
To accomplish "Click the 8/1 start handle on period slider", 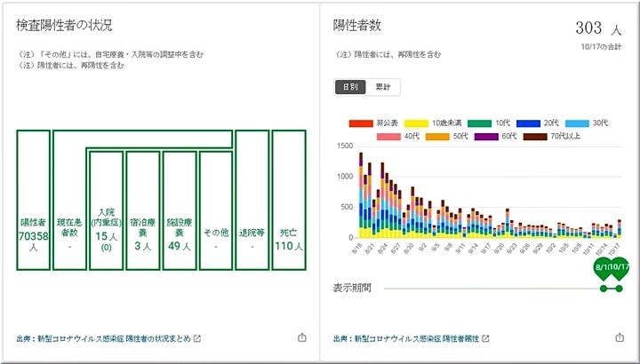I will (604, 269).
